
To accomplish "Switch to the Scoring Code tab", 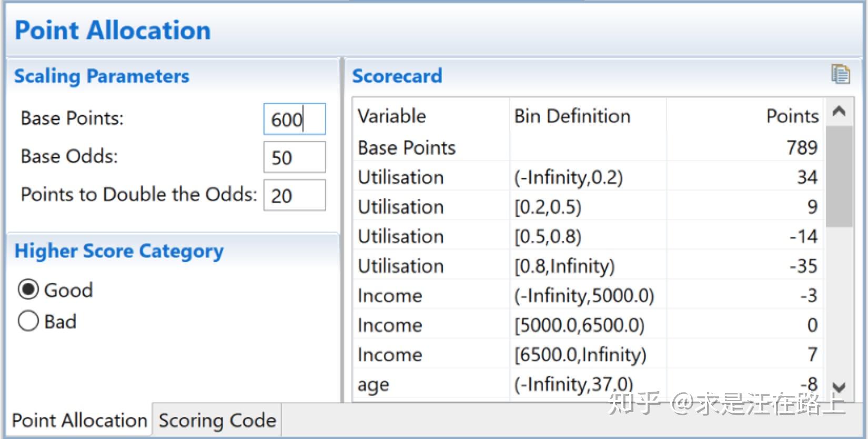I will [217, 420].
